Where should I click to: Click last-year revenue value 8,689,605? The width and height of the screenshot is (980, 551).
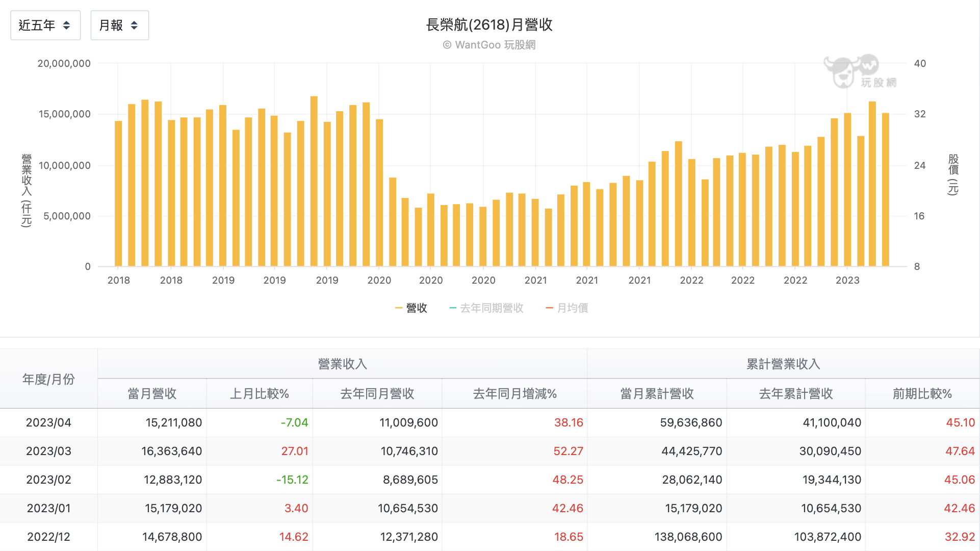point(410,480)
